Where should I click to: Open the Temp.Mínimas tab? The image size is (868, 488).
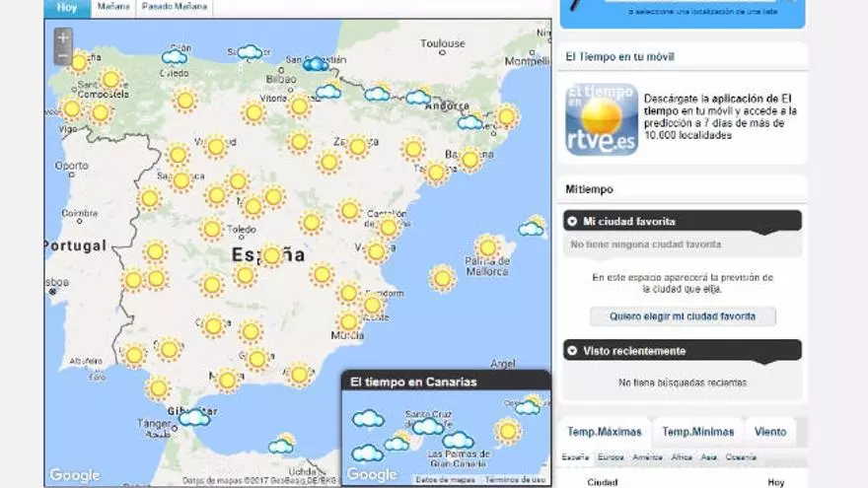pos(697,432)
